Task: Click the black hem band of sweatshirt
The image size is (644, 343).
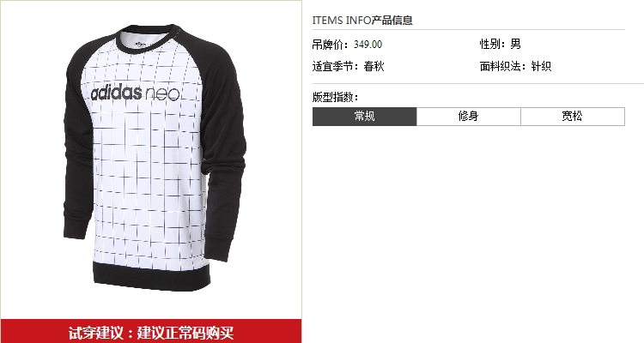Action: click(151, 276)
